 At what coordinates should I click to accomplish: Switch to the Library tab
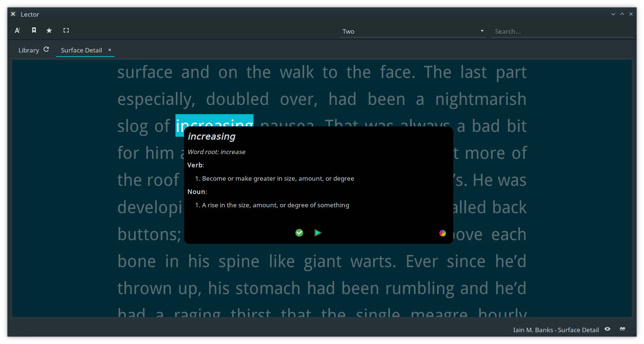tap(29, 50)
